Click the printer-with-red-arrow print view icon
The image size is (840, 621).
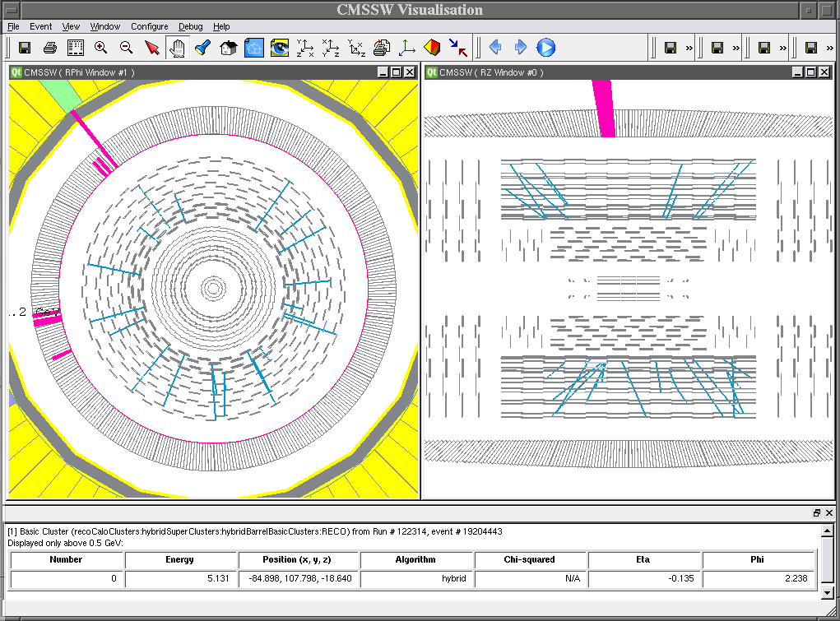[x=382, y=48]
